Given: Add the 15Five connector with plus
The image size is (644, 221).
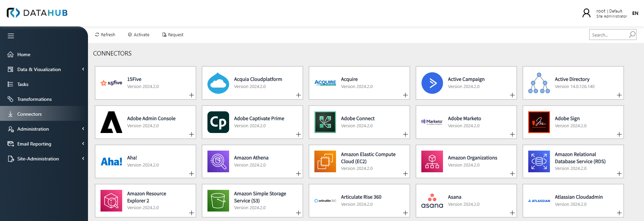Looking at the screenshot, I should [x=192, y=95].
